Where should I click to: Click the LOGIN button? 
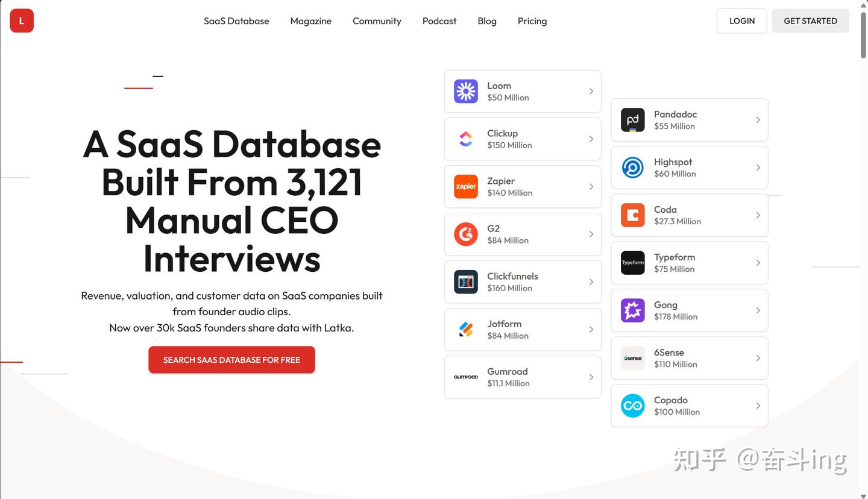point(742,20)
